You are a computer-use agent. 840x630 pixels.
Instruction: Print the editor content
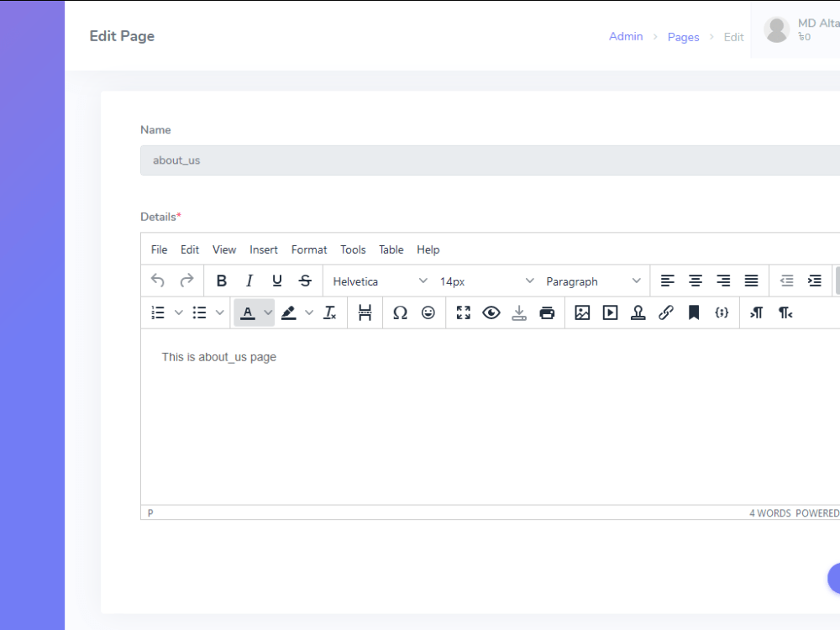pos(547,312)
